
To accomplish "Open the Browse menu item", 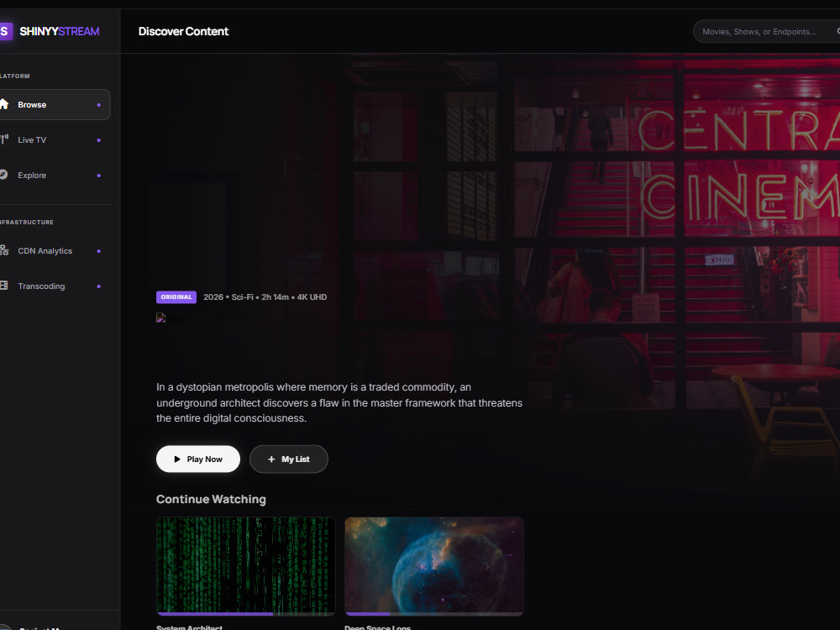I will pyautogui.click(x=54, y=104).
